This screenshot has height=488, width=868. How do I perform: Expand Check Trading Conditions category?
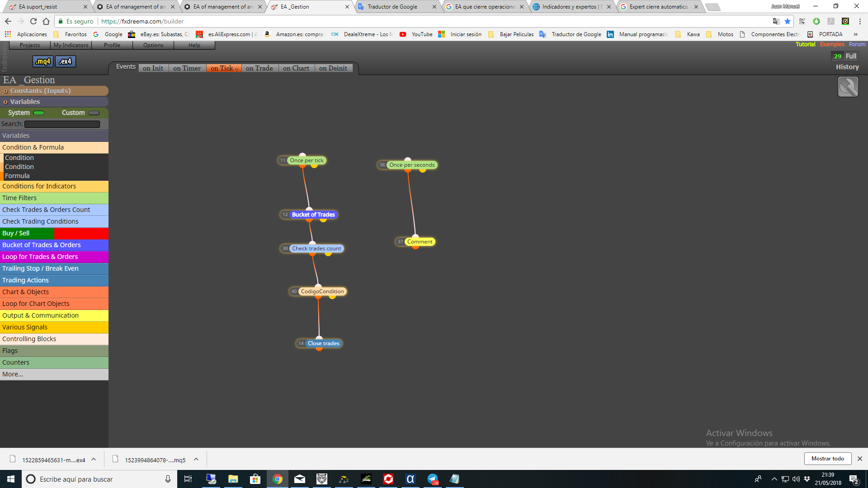point(54,221)
